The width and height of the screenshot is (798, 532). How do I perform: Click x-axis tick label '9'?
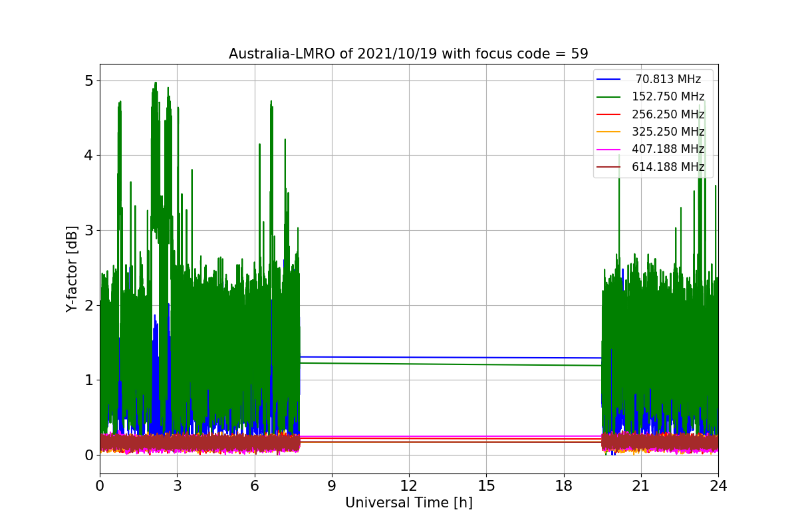[332, 486]
